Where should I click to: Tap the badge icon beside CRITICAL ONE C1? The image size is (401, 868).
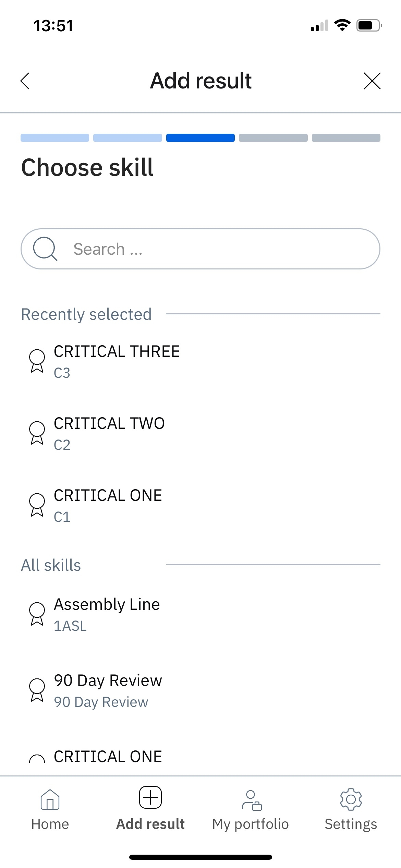(x=37, y=505)
